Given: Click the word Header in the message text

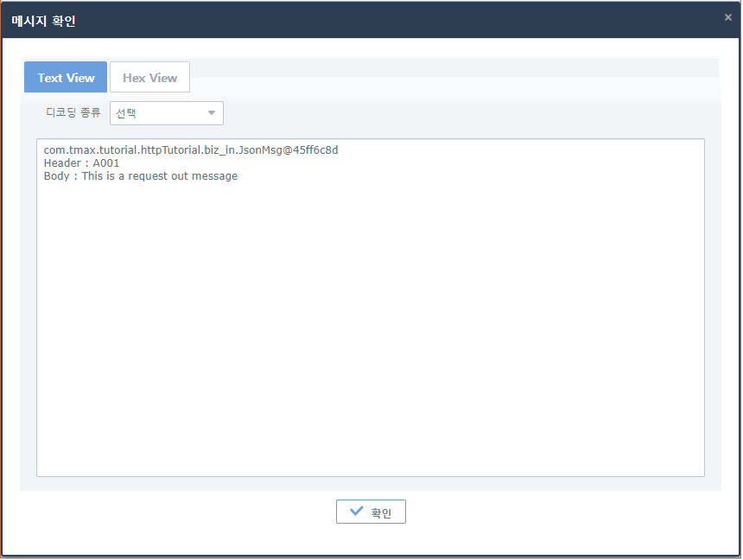Looking at the screenshot, I should tap(61, 163).
